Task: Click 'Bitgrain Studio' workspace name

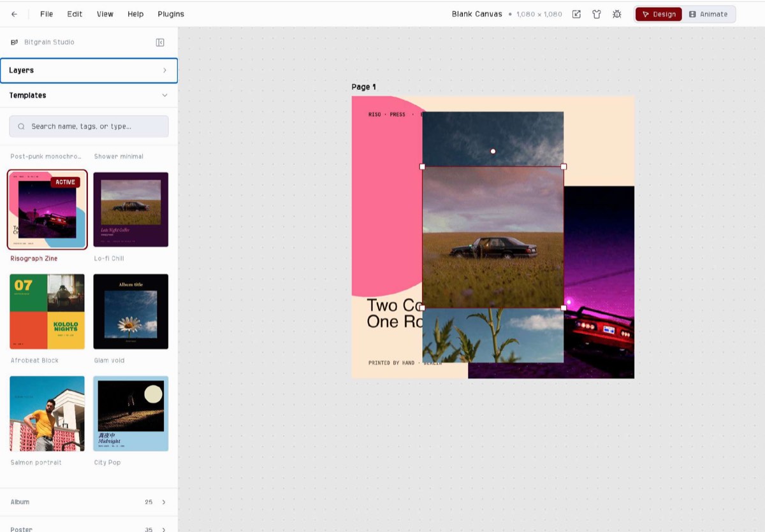Action: pyautogui.click(x=49, y=42)
